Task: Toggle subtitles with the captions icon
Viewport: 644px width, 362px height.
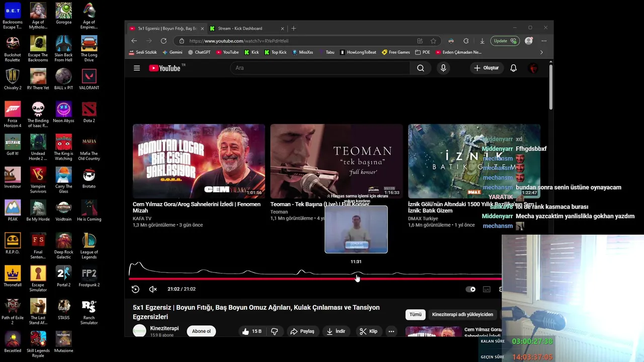Action: coord(487,289)
